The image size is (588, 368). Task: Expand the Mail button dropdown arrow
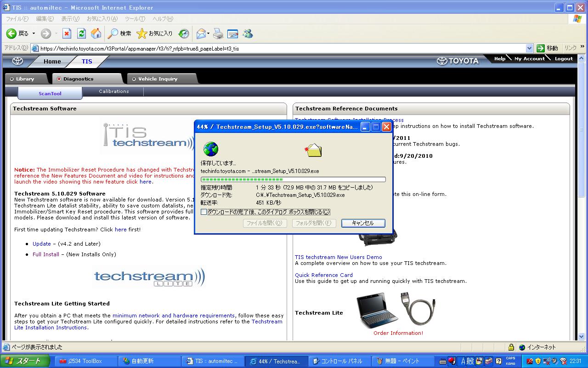209,34
